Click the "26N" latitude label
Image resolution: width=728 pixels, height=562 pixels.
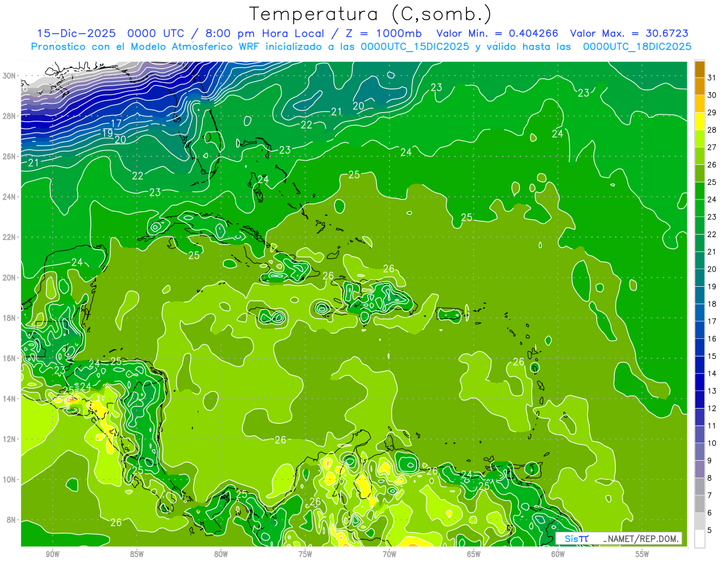(10, 156)
